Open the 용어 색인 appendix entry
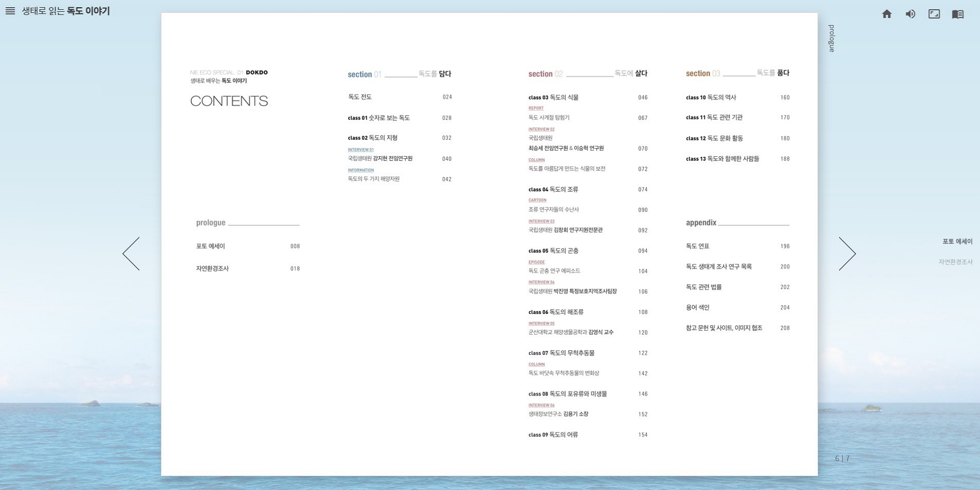Image resolution: width=980 pixels, height=490 pixels. point(697,307)
